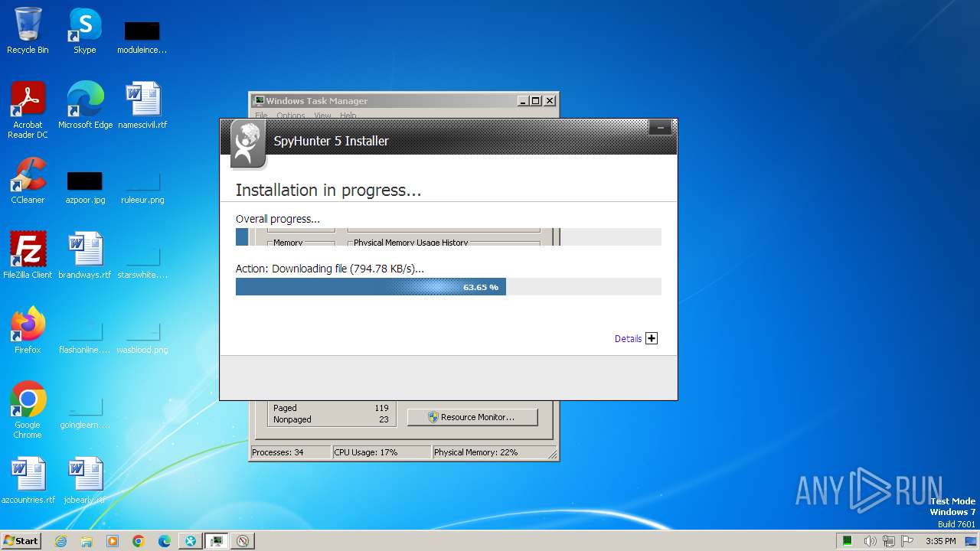Click 'Physical Memory: 22%' status entry

coord(490,452)
